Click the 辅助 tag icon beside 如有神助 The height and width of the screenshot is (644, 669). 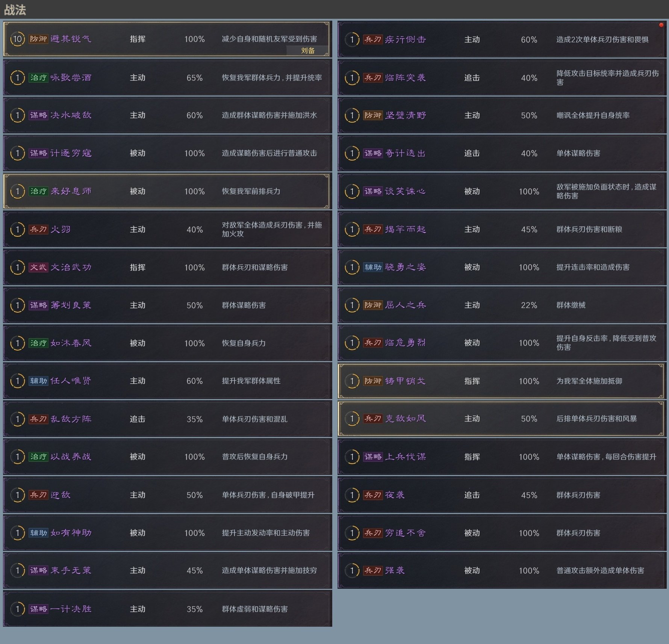tap(39, 533)
